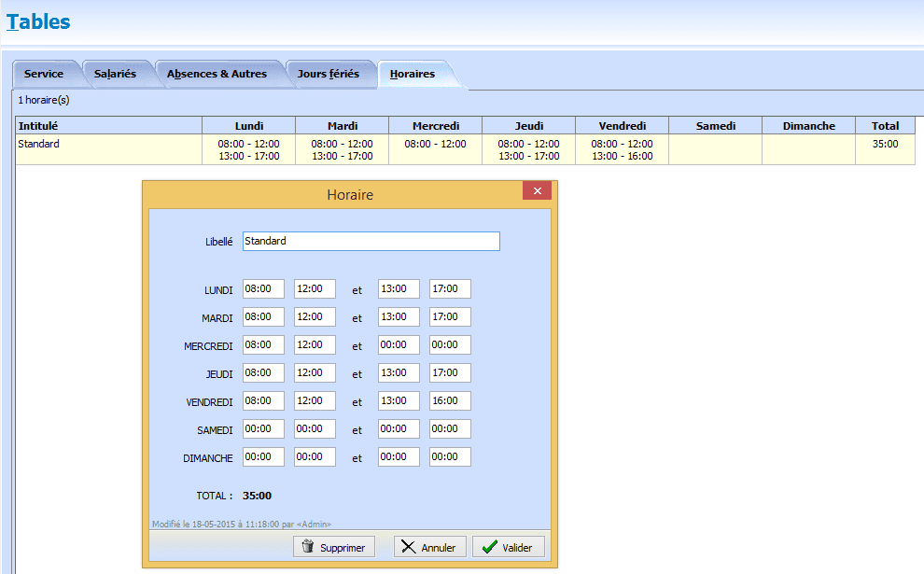Click the Intitulé column header
This screenshot has width=924, height=574.
[108, 126]
